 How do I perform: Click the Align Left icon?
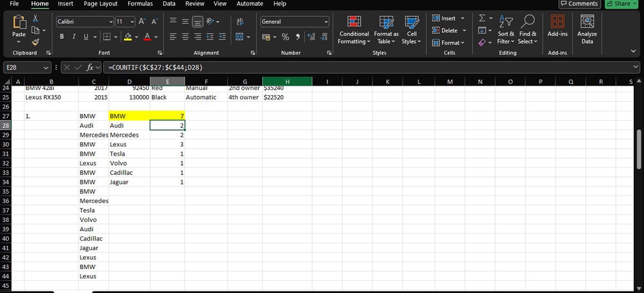coord(173,36)
